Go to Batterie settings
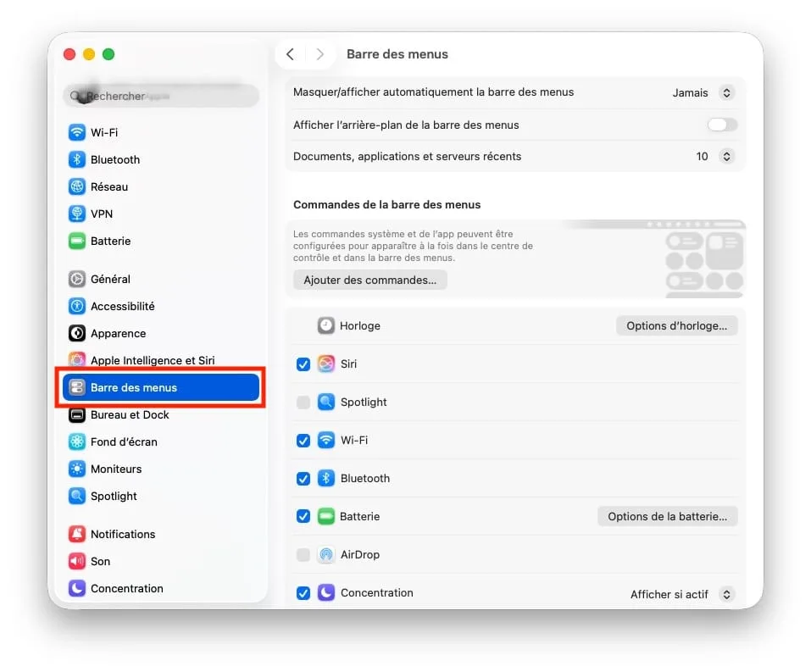Image resolution: width=811 pixels, height=672 pixels. click(x=109, y=241)
